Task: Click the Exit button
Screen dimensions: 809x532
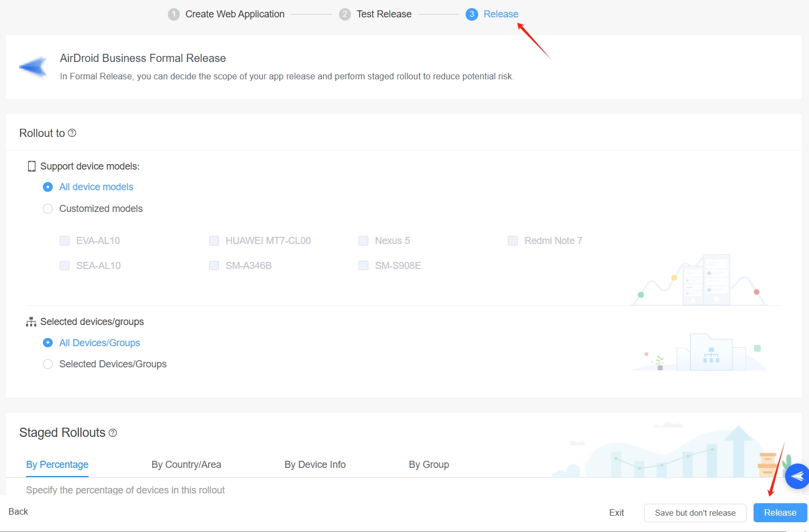Action: point(617,513)
